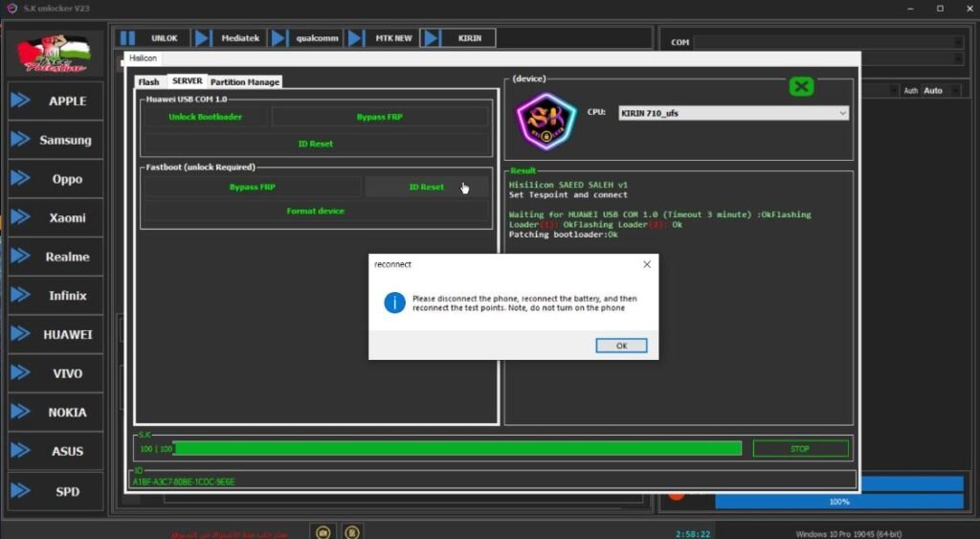980x539 pixels.
Task: Open the Auth Auto dropdown
Action: point(942,91)
